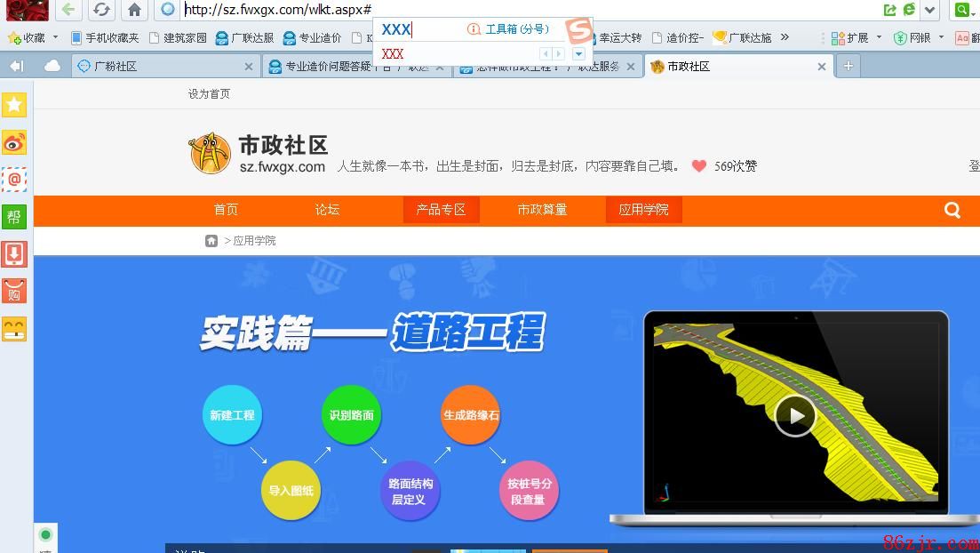Click the heart like icon beside 569次赞

click(699, 166)
